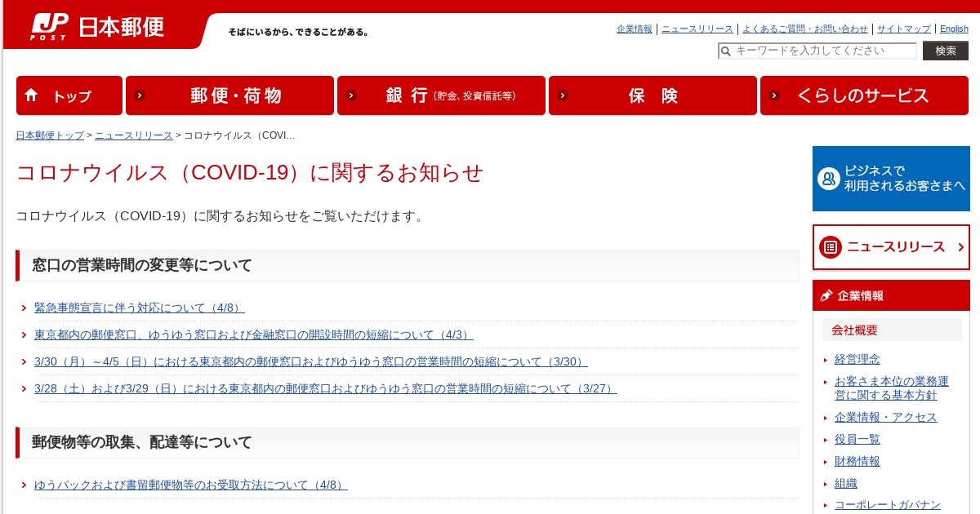Open the サイトマップ link

904,29
